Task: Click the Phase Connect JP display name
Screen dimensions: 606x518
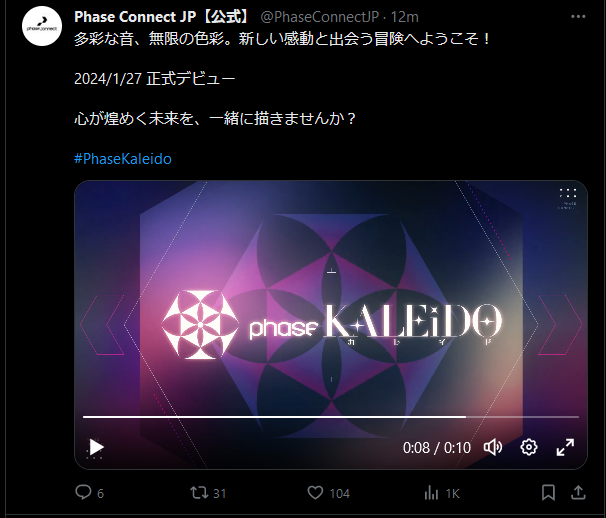Action: [162, 17]
